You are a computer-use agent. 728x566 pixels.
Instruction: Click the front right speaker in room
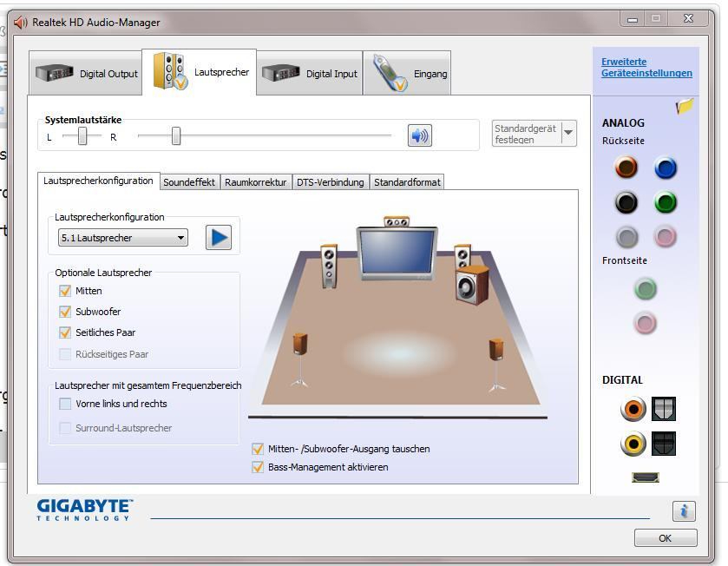(x=462, y=256)
